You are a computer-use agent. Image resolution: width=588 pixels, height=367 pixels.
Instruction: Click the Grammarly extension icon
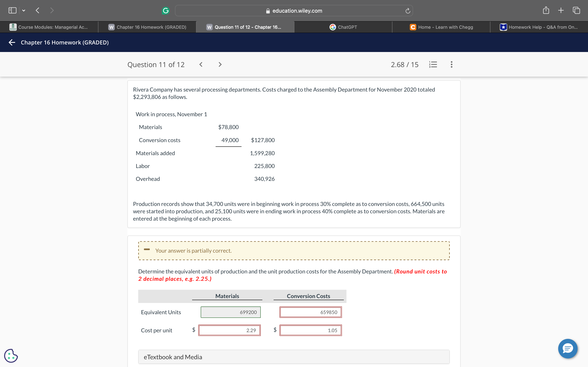pyautogui.click(x=165, y=11)
